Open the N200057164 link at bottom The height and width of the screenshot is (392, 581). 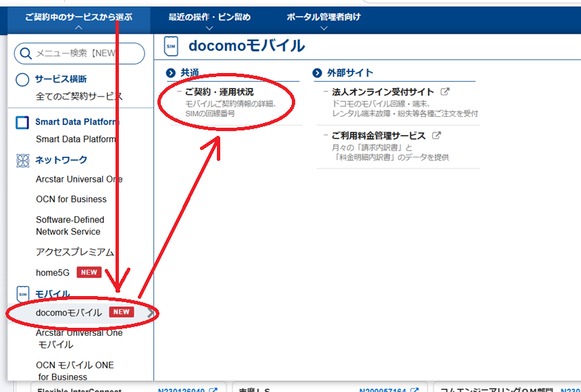click(x=382, y=390)
